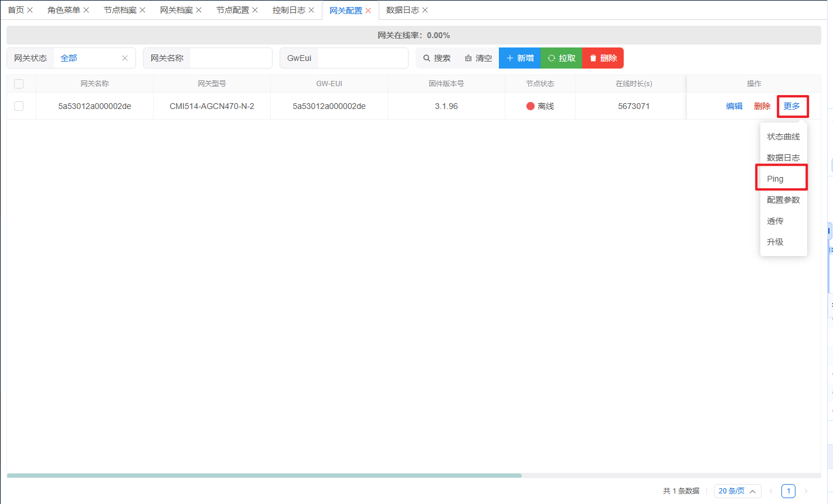
Task: Click the 固件版本号 column header
Action: [447, 84]
